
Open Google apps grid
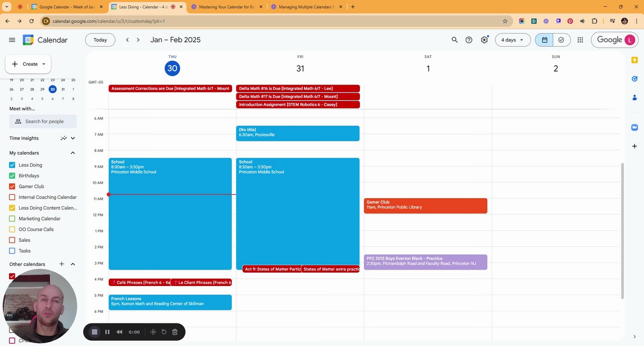pos(581,40)
